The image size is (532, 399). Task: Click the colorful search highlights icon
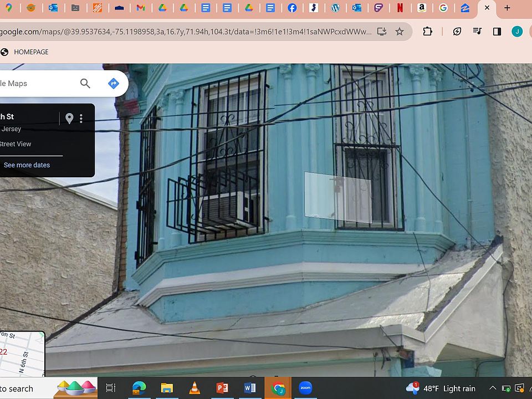tap(76, 388)
